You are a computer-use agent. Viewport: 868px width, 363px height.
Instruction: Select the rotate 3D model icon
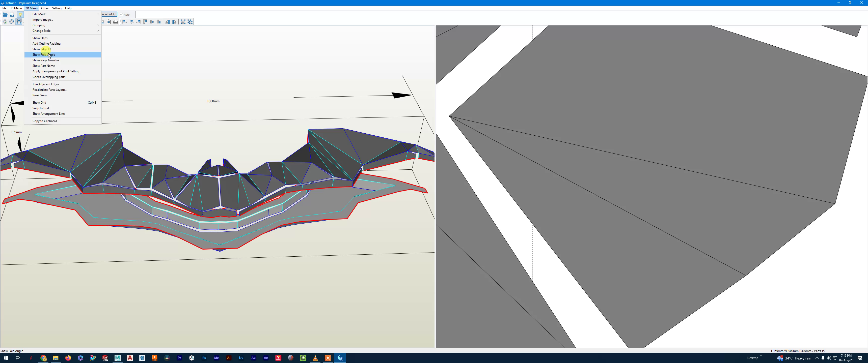(12, 22)
